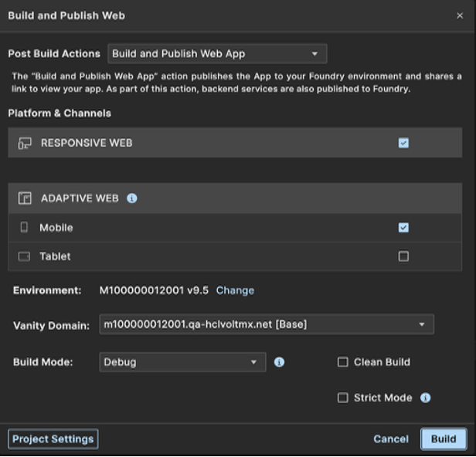Viewport: 476px width, 457px height.
Task: Cancel the build dialog
Action: tap(391, 439)
